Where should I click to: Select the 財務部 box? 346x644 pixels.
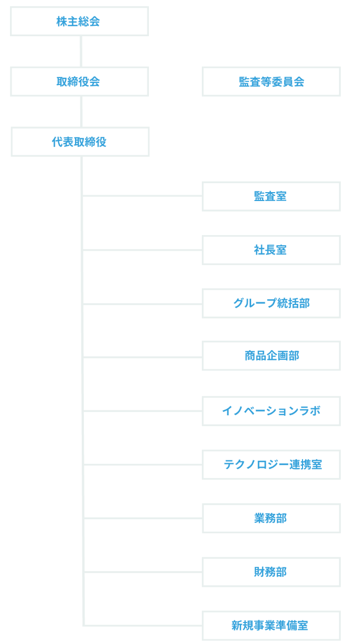coord(272,572)
